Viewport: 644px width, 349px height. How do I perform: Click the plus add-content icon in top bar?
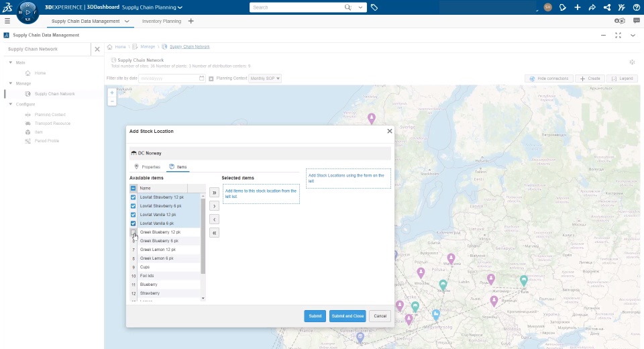tap(578, 7)
